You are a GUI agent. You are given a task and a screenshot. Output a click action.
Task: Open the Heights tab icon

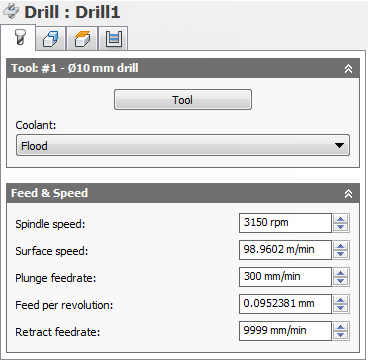(x=82, y=39)
